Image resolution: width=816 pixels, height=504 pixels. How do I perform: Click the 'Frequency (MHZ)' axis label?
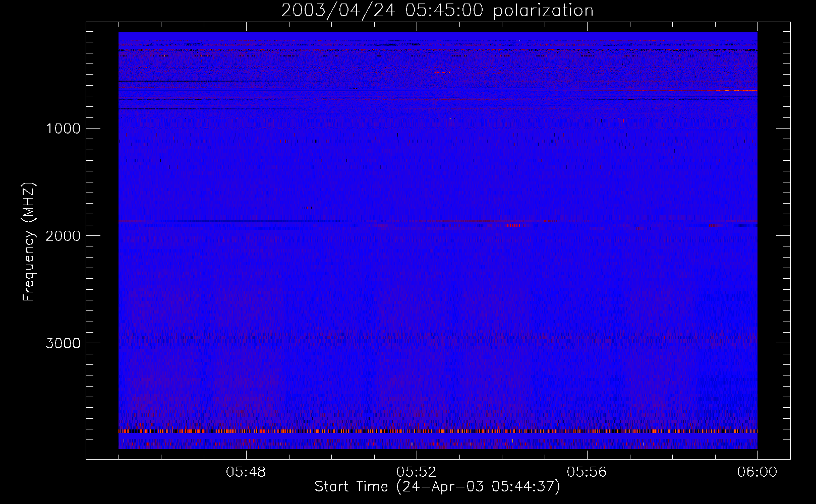click(29, 242)
